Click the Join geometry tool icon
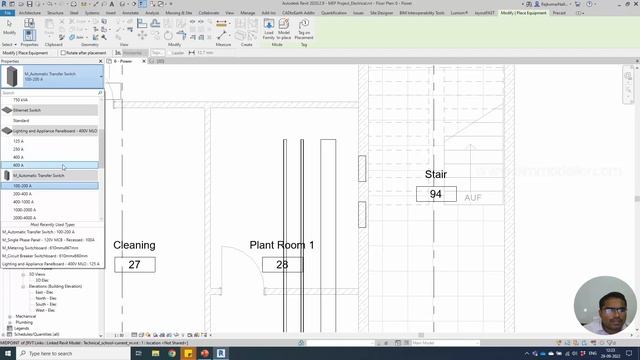640x360 pixels. (x=72, y=37)
